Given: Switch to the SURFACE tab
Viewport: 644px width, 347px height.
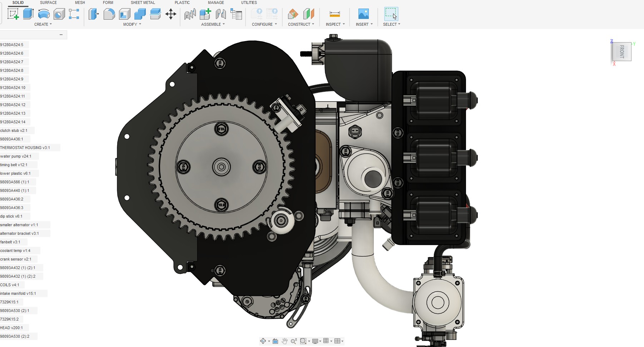Looking at the screenshot, I should (x=48, y=3).
